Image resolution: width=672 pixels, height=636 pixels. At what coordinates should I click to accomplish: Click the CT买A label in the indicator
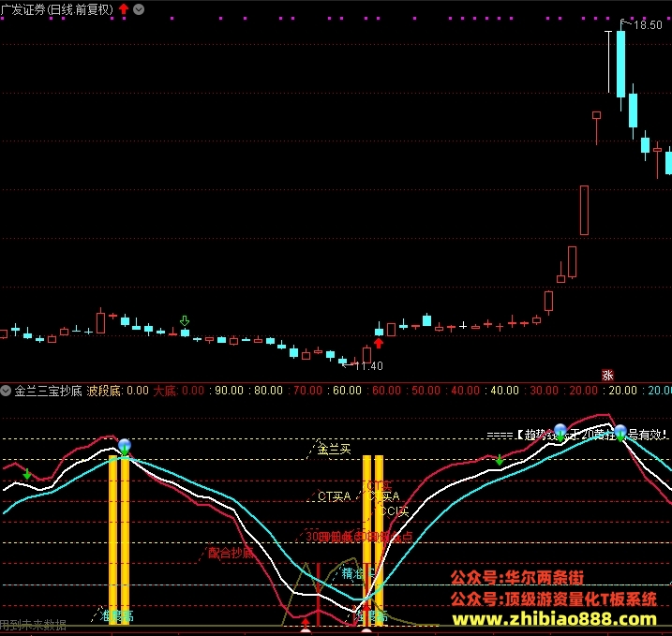334,496
